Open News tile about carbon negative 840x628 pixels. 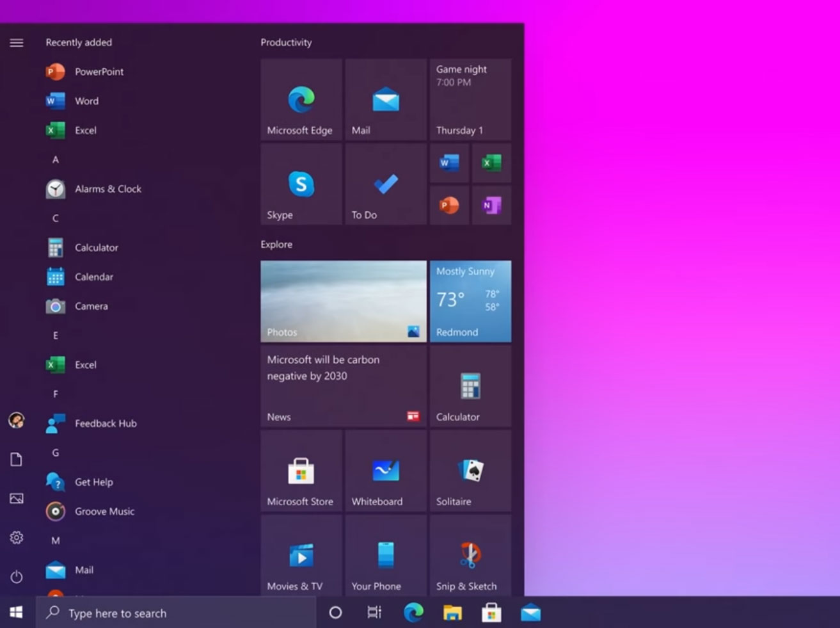(344, 387)
